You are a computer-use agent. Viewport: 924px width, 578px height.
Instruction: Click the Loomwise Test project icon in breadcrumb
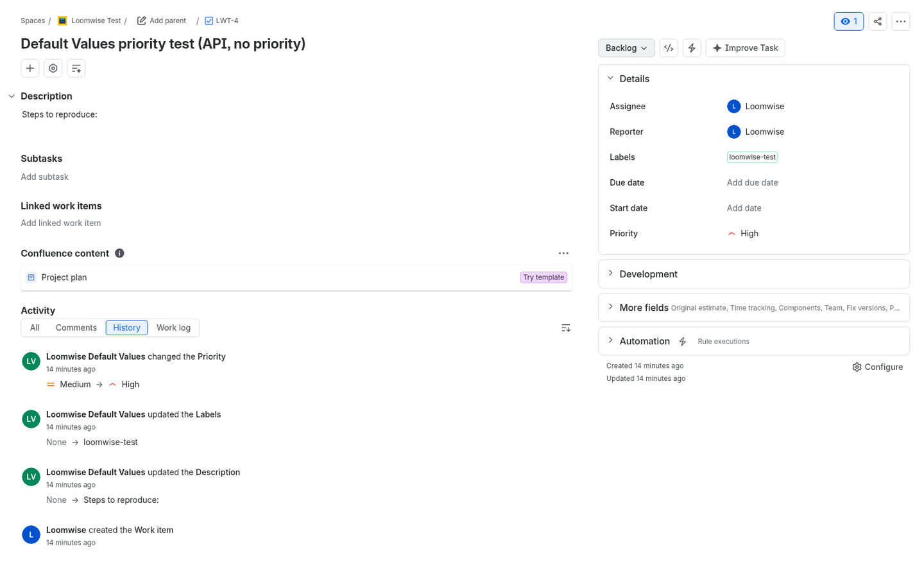coord(62,21)
